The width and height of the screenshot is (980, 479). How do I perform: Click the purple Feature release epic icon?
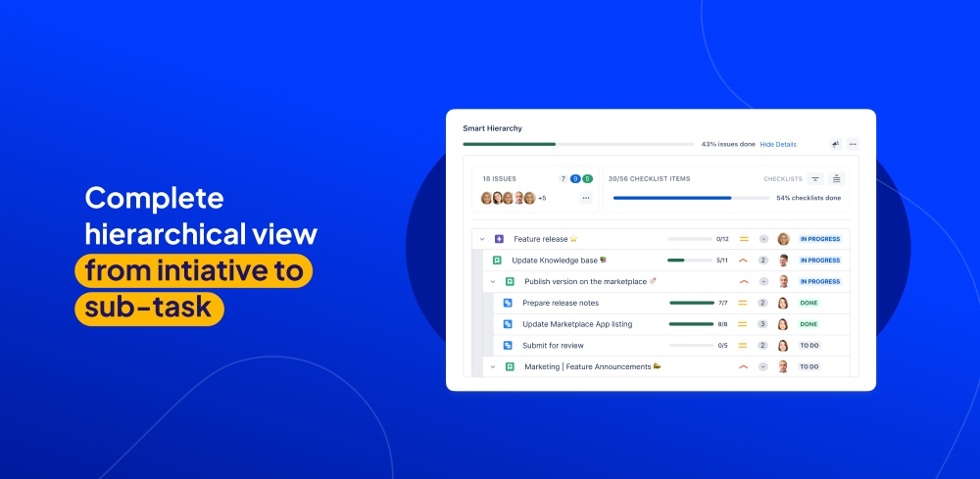pos(499,239)
